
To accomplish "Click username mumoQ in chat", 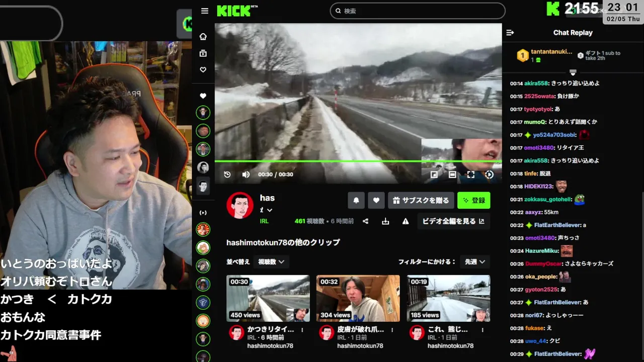I will click(x=534, y=122).
